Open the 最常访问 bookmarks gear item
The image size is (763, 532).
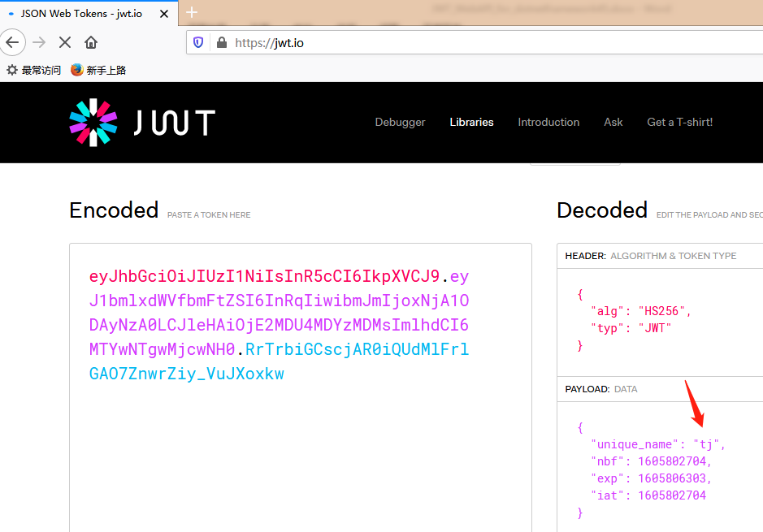(33, 70)
